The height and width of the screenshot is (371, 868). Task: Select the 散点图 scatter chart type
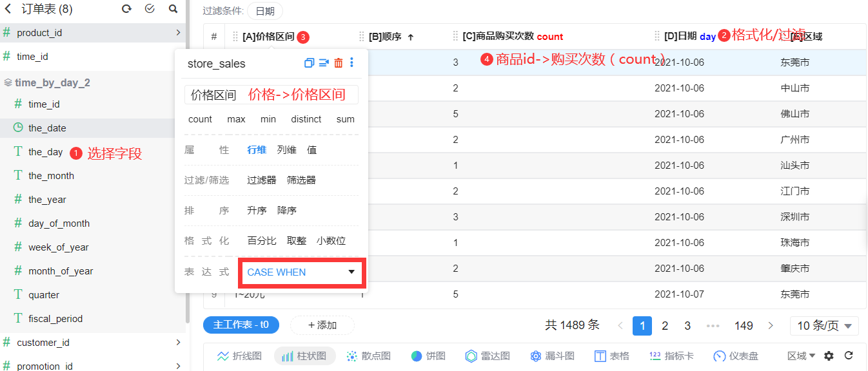(368, 356)
